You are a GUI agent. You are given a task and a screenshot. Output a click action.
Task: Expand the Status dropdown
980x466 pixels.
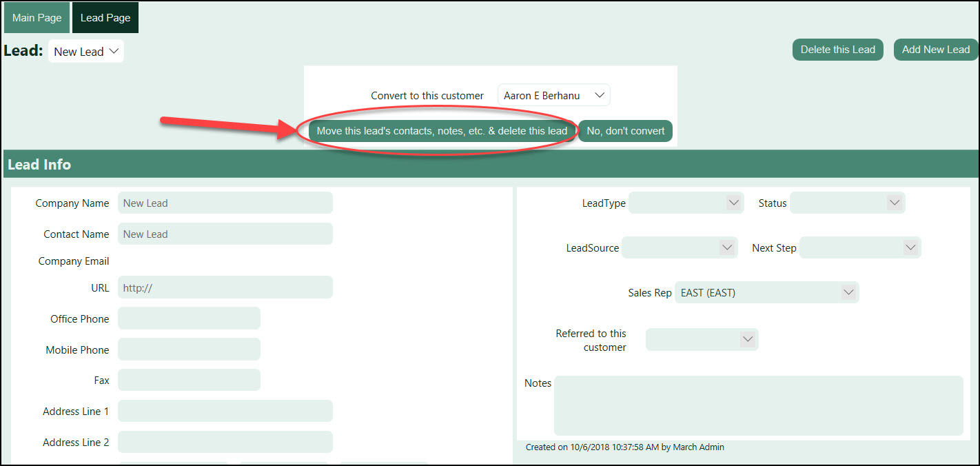coord(847,203)
